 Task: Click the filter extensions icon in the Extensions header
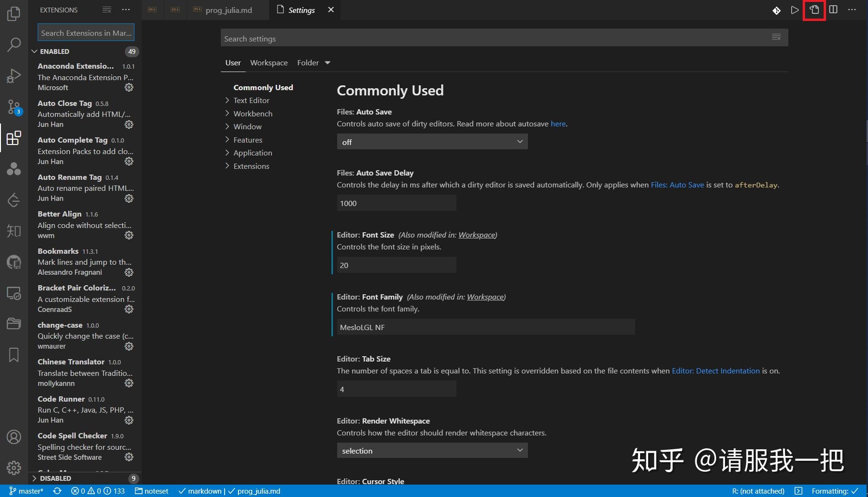[x=107, y=10]
